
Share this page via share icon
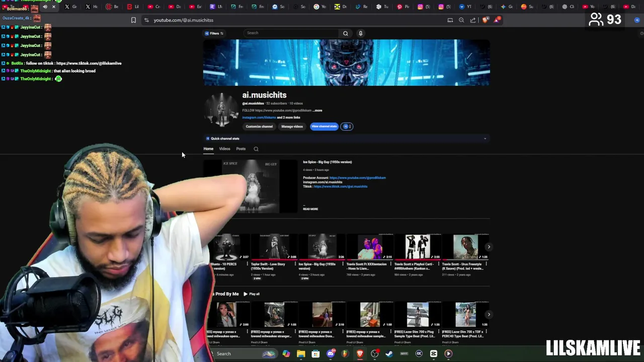pyautogui.click(x=473, y=20)
